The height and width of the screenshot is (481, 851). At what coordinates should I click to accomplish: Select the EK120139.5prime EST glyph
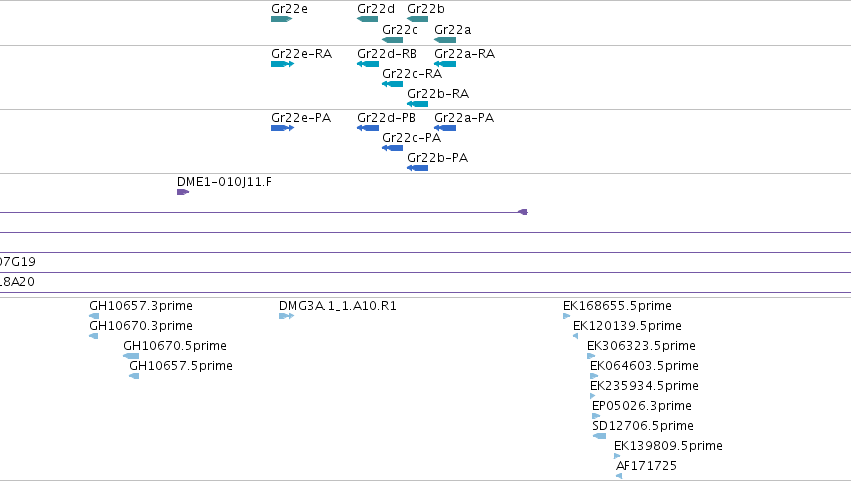click(575, 336)
